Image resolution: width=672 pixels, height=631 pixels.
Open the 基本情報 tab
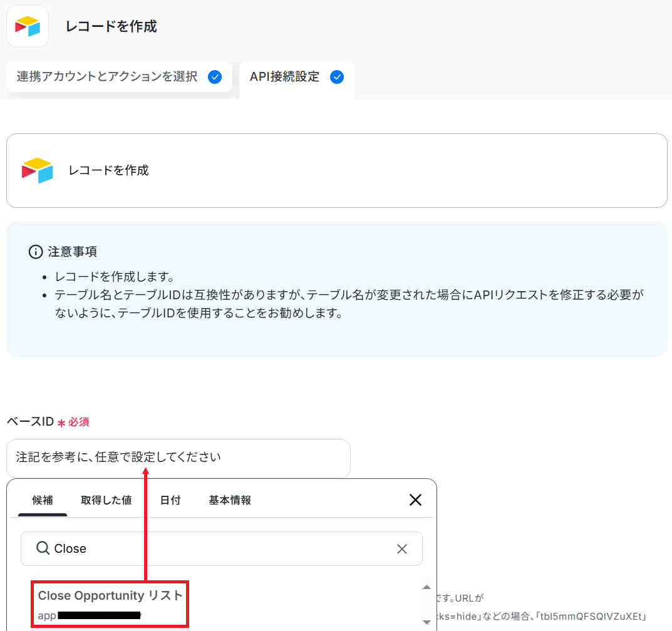pyautogui.click(x=230, y=500)
